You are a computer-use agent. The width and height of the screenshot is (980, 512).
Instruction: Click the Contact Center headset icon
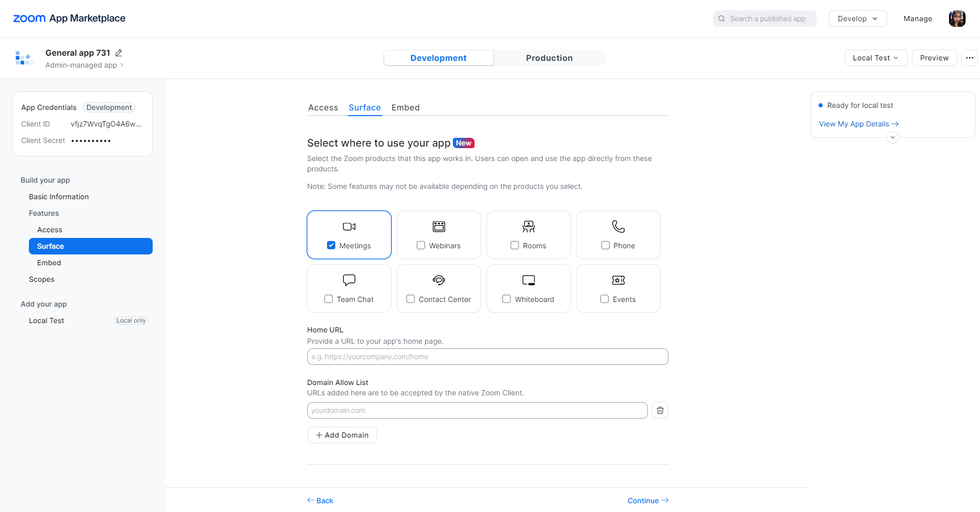coord(439,280)
